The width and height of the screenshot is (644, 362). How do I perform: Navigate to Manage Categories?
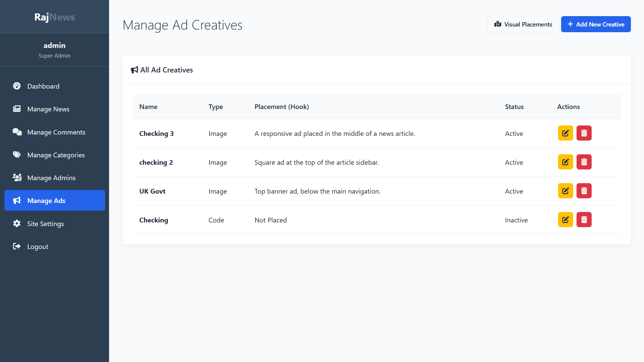56,155
